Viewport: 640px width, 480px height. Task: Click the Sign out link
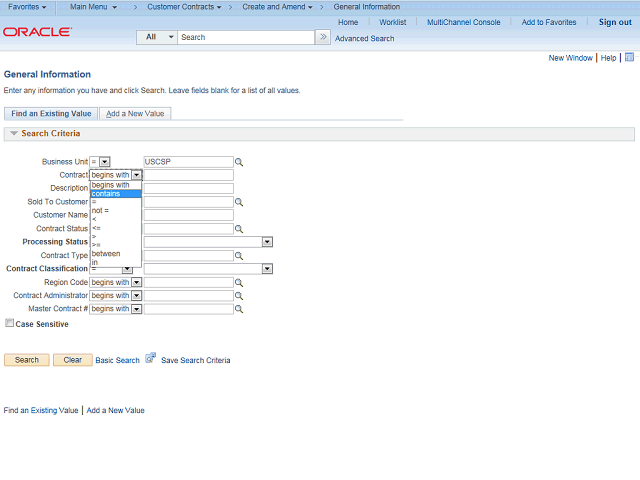pos(615,22)
